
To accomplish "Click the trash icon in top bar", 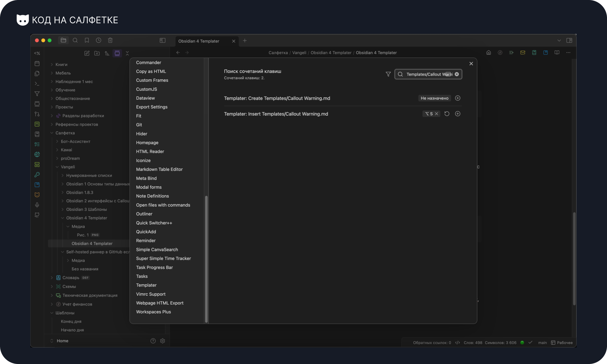I will tap(110, 40).
